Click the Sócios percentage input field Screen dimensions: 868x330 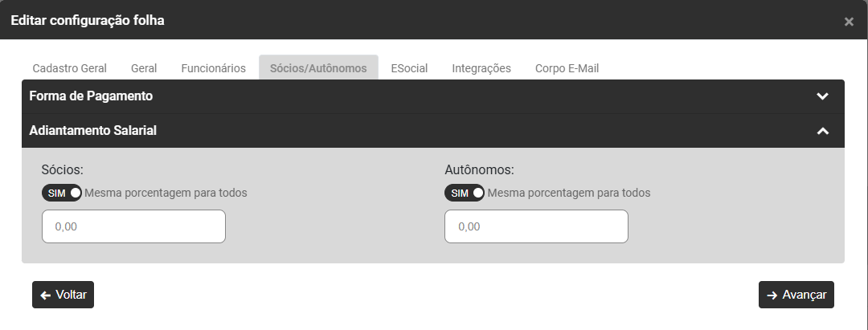(x=133, y=226)
